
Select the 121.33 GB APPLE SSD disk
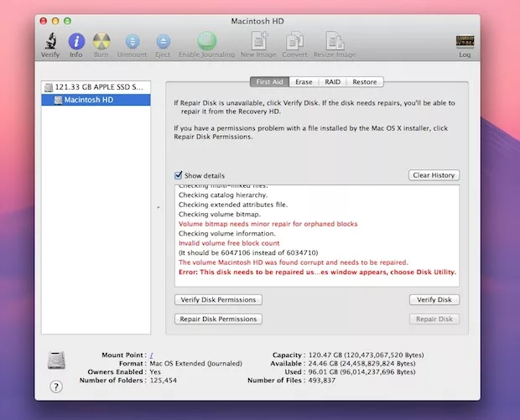[99, 86]
